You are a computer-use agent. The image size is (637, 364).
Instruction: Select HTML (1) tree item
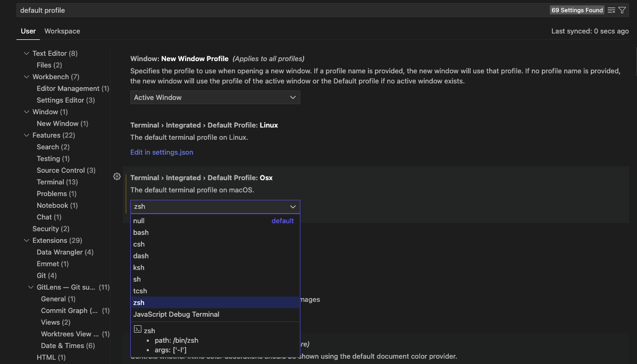tap(51, 358)
